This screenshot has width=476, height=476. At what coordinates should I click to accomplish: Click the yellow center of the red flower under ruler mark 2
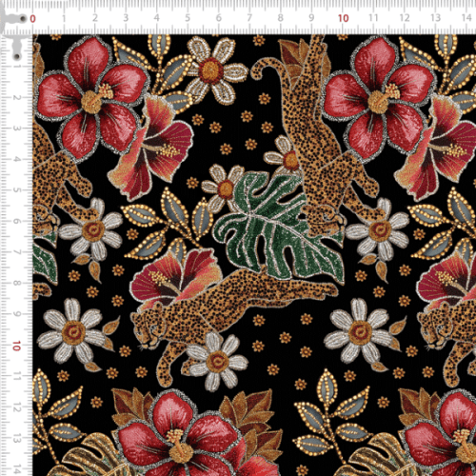pos(91,101)
